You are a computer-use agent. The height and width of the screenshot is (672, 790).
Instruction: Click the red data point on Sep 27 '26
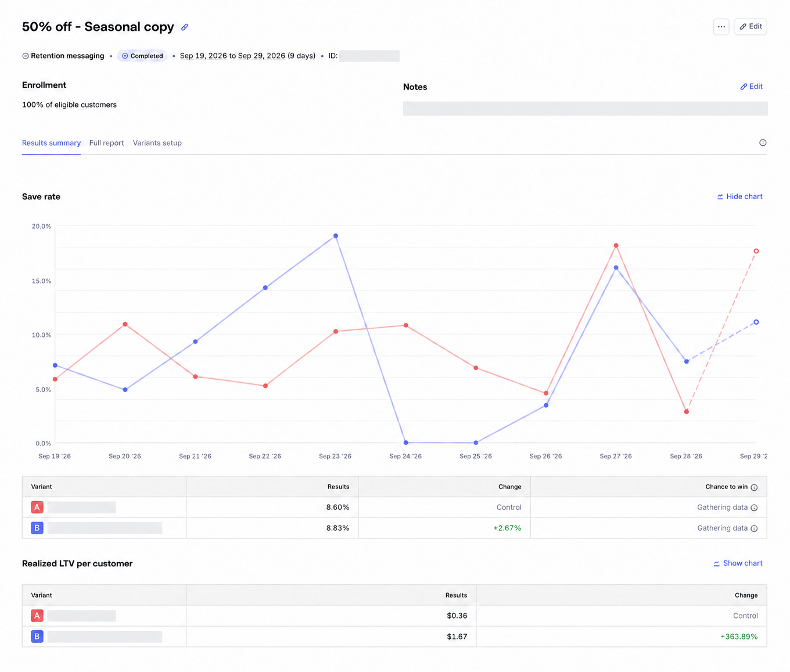[x=616, y=246]
